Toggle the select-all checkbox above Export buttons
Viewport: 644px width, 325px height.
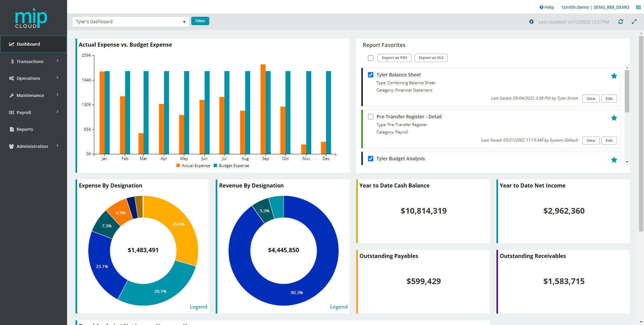(x=371, y=58)
